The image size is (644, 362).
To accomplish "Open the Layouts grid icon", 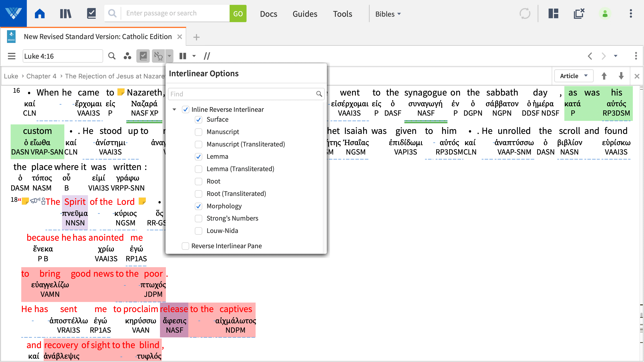I will pos(553,13).
